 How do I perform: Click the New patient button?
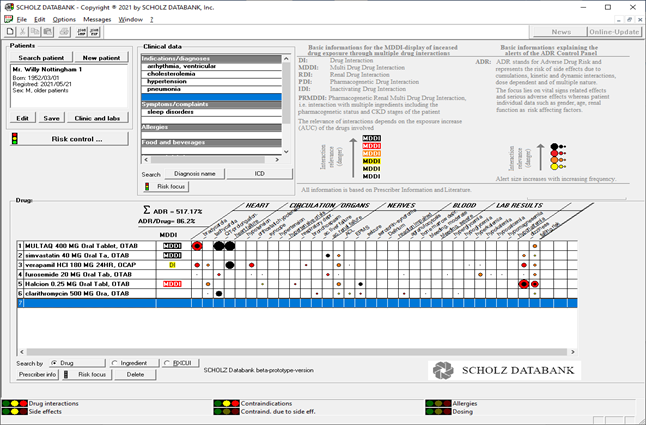pyautogui.click(x=101, y=58)
